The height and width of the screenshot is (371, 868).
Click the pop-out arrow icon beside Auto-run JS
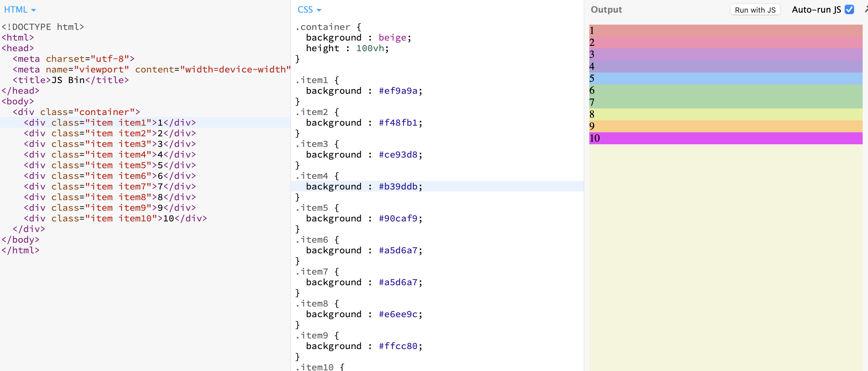pyautogui.click(x=866, y=9)
